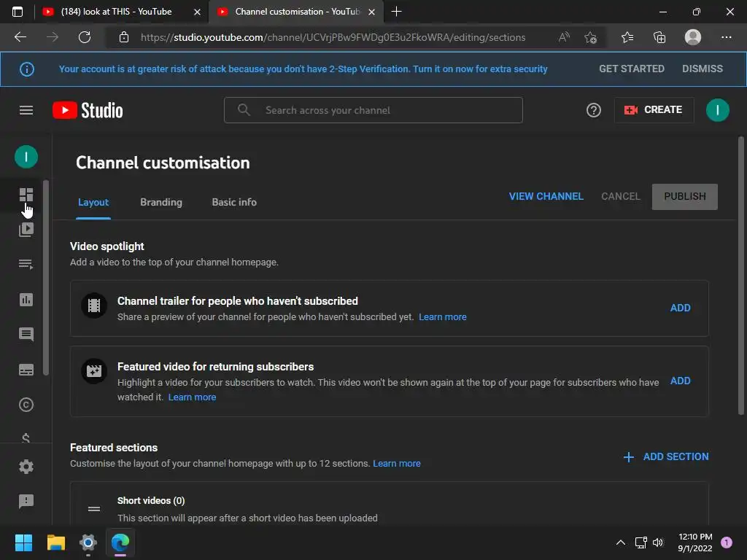
Task: Dismiss the security warning banner
Action: (x=703, y=69)
